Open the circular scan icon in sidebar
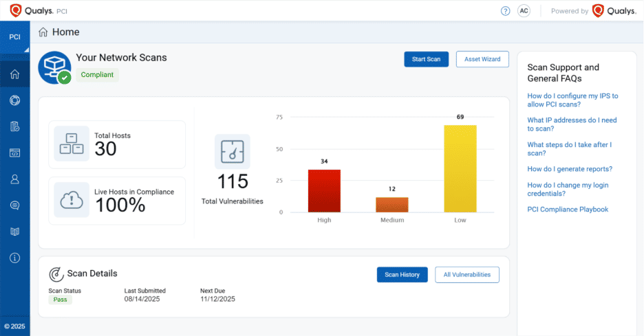This screenshot has width=644, height=336. point(14,100)
